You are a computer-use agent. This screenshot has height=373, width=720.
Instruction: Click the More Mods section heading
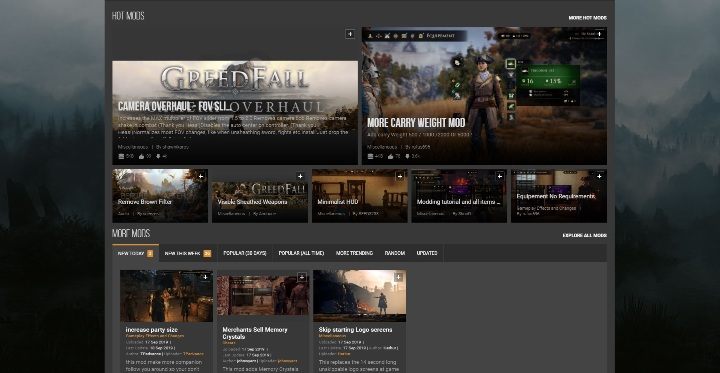pos(131,234)
